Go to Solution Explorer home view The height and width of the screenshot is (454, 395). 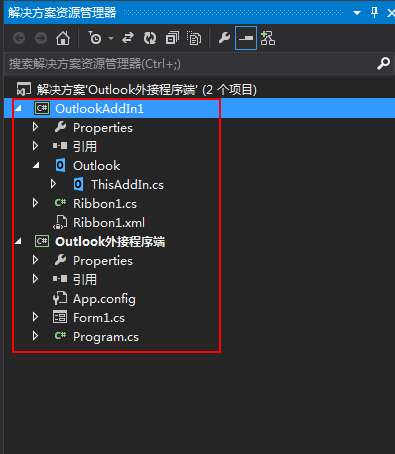(x=63, y=38)
